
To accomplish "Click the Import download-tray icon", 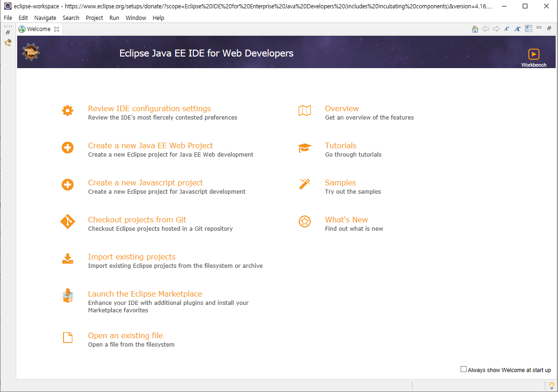I will (68, 259).
